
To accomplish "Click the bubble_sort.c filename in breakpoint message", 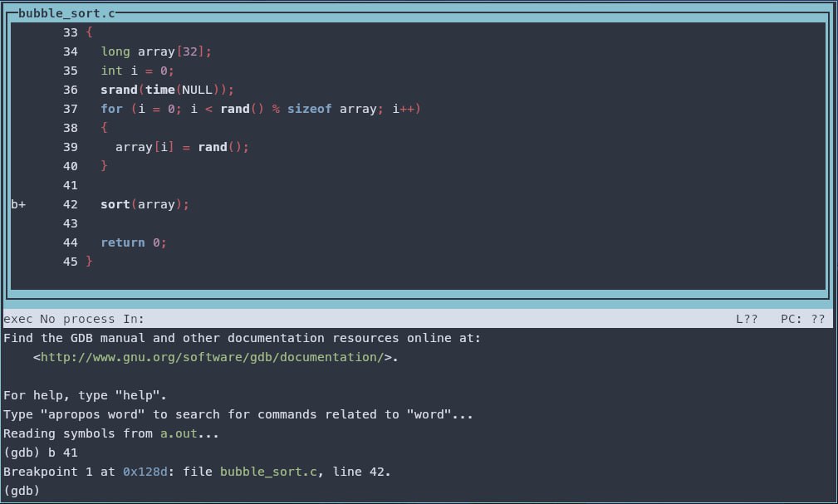I will tap(272, 472).
